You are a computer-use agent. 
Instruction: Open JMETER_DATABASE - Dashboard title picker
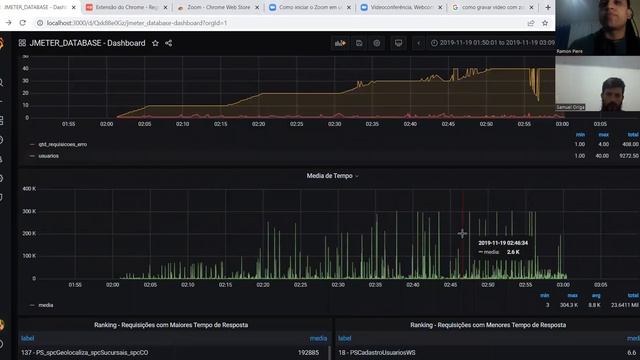87,43
